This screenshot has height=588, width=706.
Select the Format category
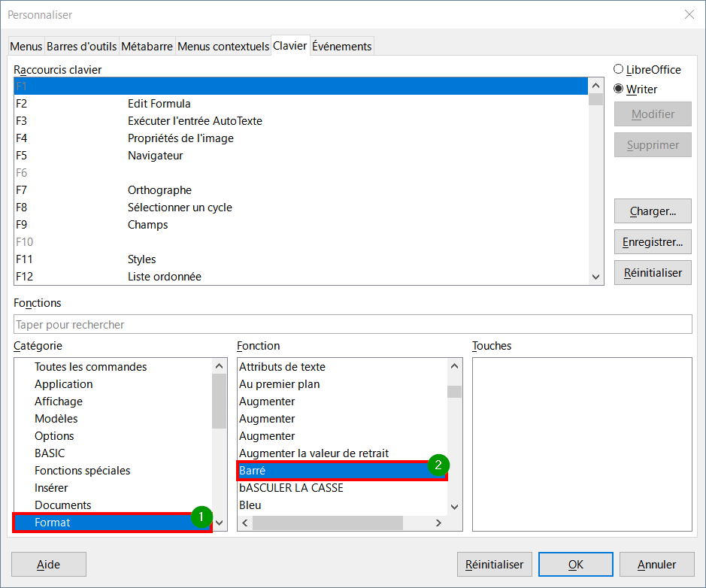point(113,523)
